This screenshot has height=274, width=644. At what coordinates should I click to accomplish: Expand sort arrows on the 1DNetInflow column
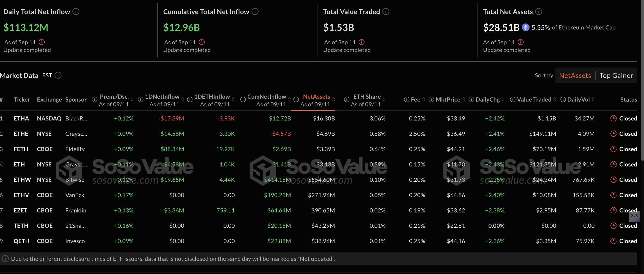click(x=183, y=99)
